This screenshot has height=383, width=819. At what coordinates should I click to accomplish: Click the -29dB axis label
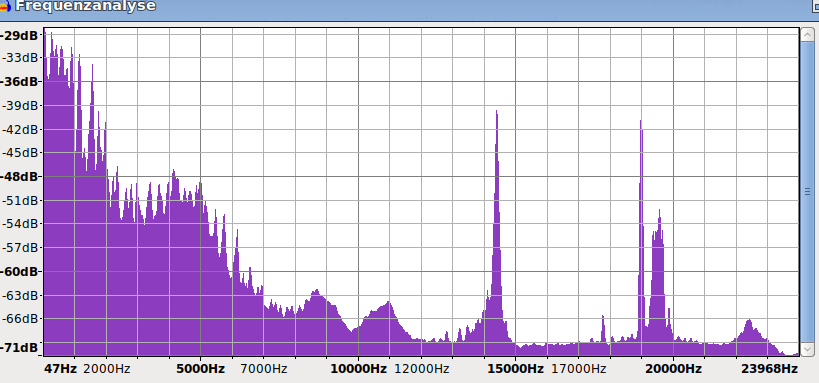[21, 36]
